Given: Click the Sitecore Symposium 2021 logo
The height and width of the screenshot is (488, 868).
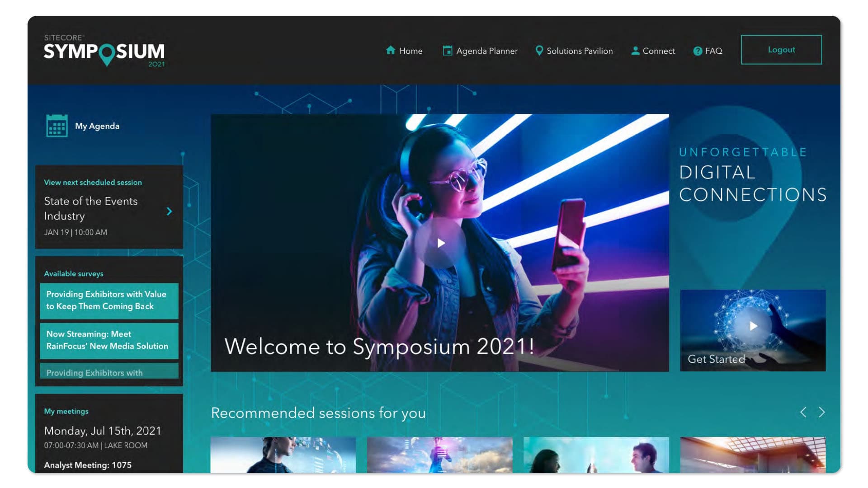Looking at the screenshot, I should pos(104,51).
